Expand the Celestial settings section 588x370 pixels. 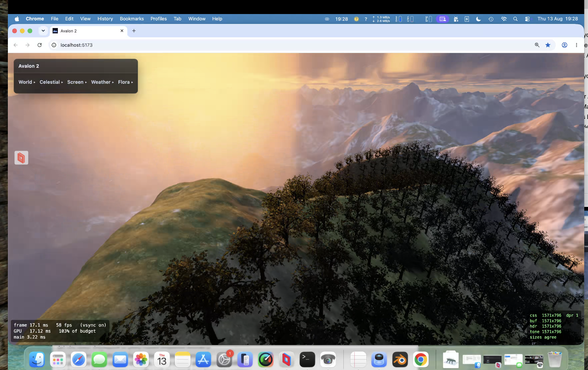coord(51,82)
